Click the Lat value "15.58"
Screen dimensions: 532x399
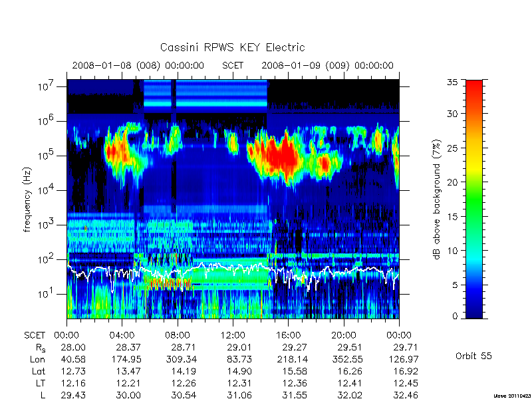(295, 371)
